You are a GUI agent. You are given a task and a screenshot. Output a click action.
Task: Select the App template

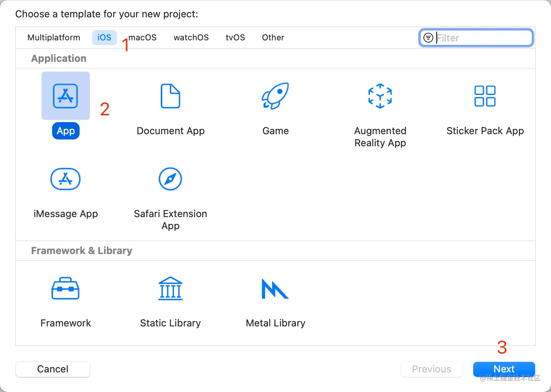pyautogui.click(x=66, y=96)
